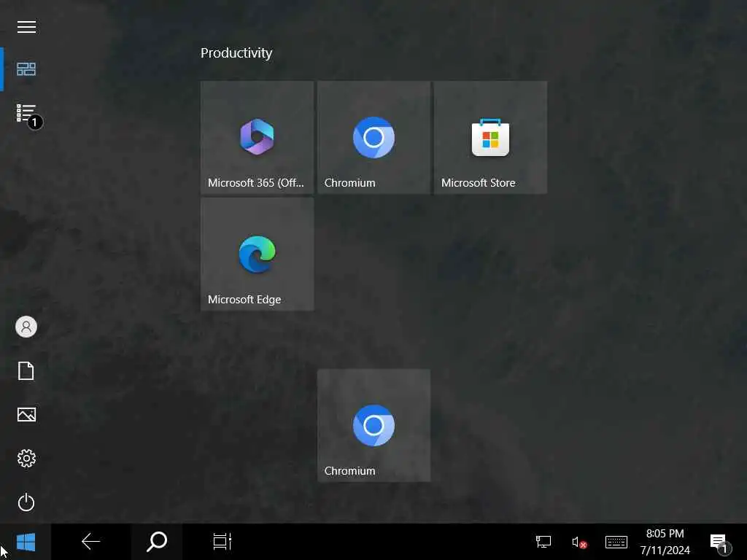The image size is (747, 560).
Task: Open the clock showing 8:05 PM
Action: pos(665,542)
